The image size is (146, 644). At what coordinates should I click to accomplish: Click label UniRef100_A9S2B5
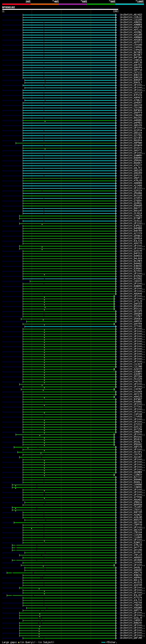click(131, 35)
